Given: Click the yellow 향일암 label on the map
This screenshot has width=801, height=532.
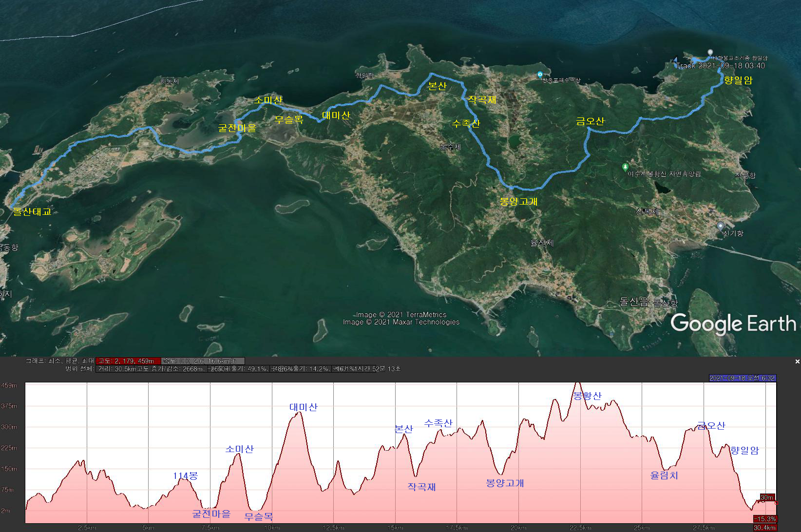Looking at the screenshot, I should 738,80.
